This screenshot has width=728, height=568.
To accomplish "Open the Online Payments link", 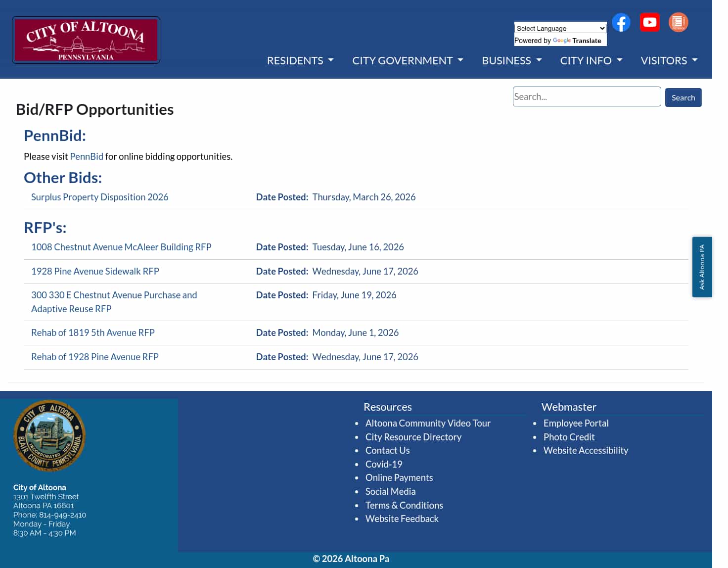I will point(399,477).
